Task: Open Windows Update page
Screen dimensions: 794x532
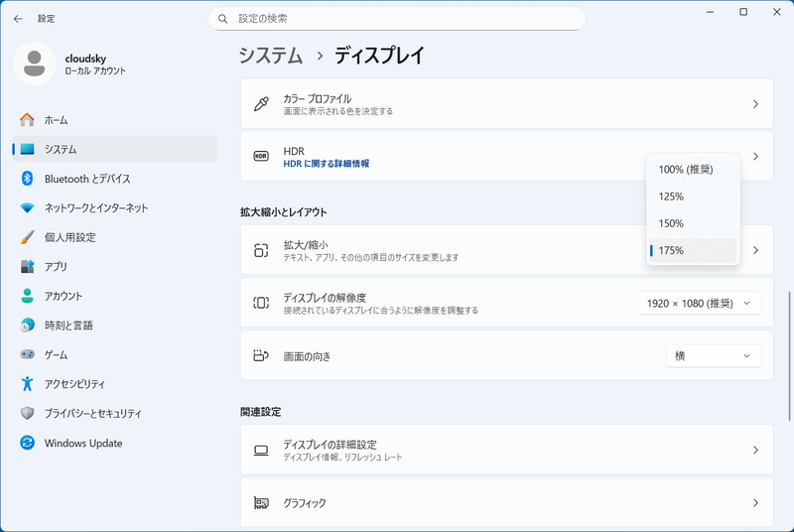Action: [x=114, y=443]
